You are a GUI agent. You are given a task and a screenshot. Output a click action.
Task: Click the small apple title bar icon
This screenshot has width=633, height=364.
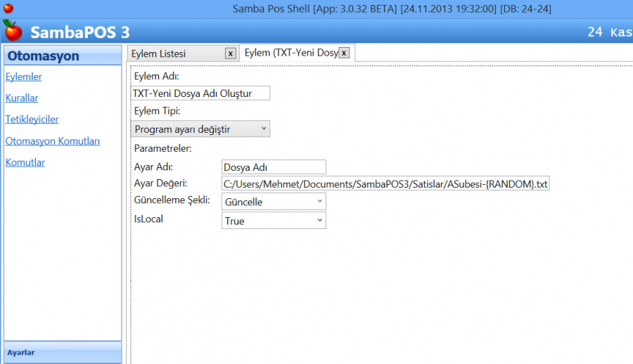pyautogui.click(x=8, y=8)
